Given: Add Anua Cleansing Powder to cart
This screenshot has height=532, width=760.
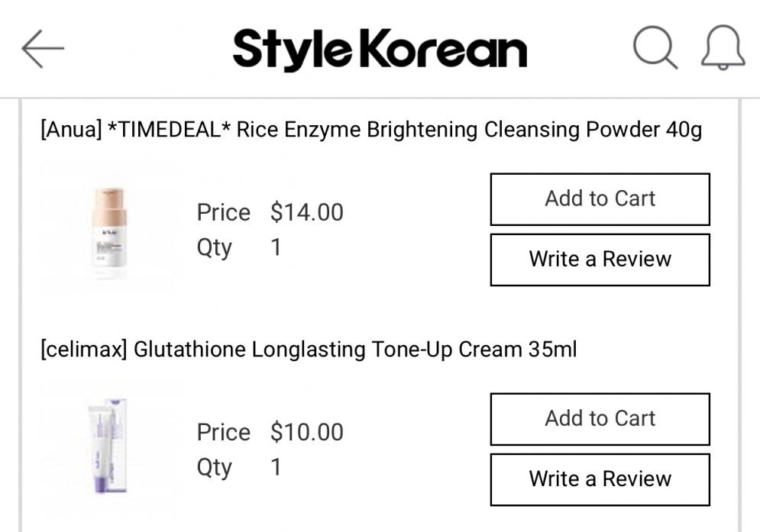Looking at the screenshot, I should (x=600, y=199).
